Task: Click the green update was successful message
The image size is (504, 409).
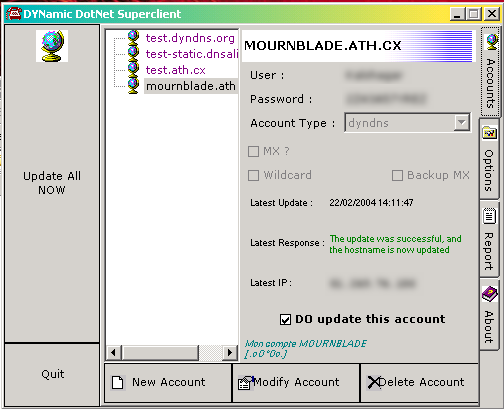Action: click(x=395, y=244)
